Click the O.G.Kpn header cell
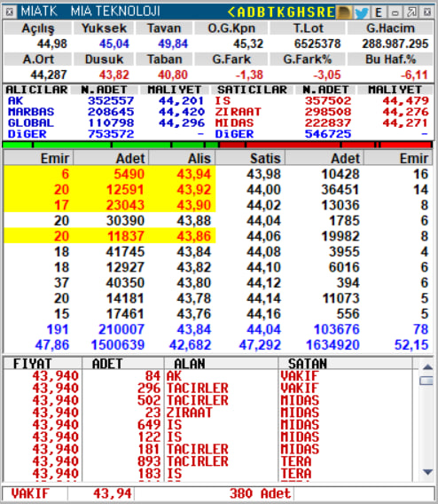Viewport: 438px width, 504px height. 231,28
